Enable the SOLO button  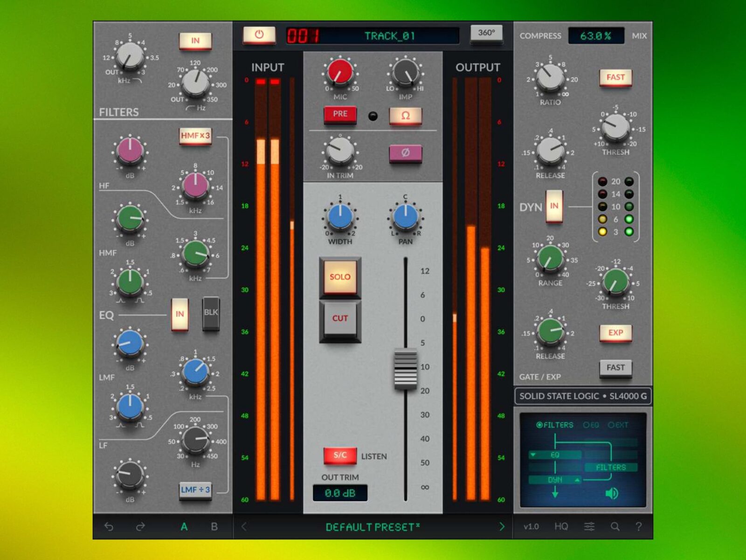point(340,277)
